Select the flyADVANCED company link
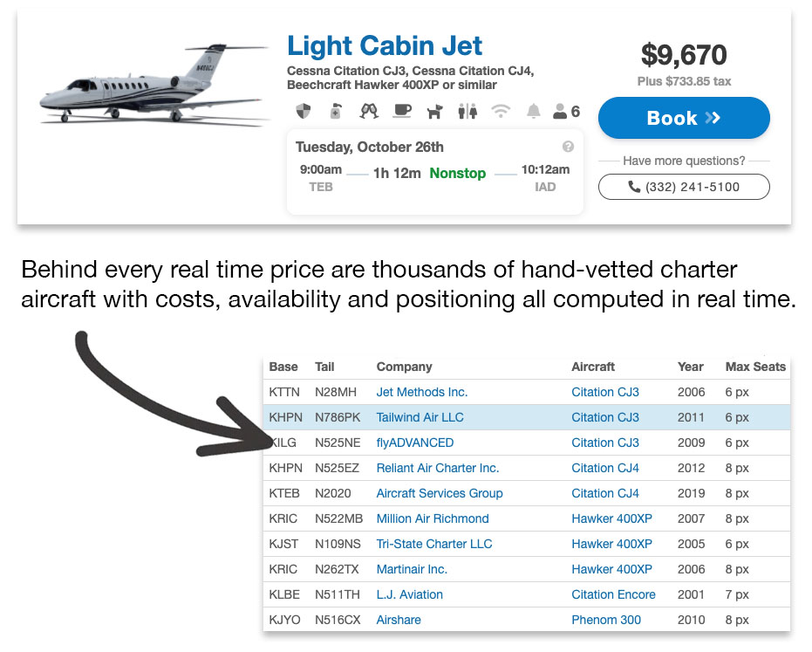The height and width of the screenshot is (652, 812). point(415,443)
